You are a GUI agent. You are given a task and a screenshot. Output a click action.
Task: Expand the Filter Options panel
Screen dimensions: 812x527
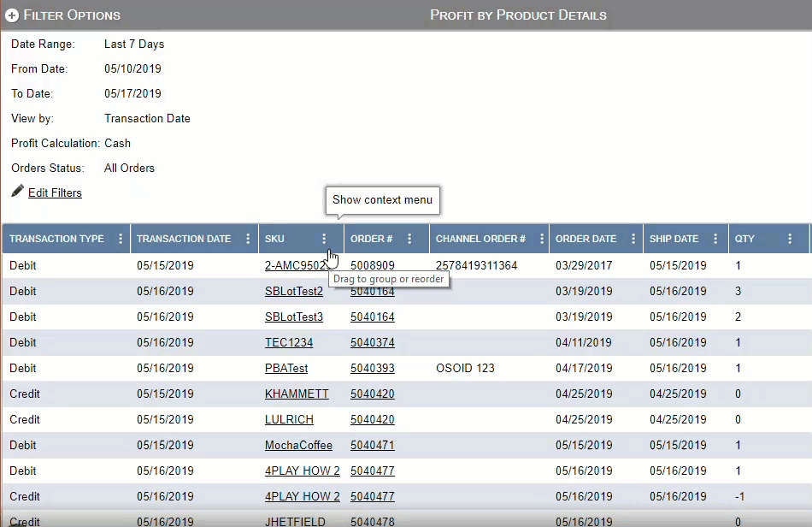pyautogui.click(x=12, y=15)
